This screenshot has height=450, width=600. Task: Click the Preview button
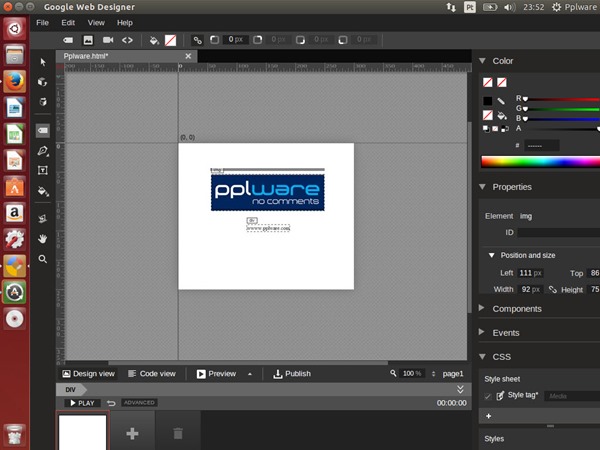click(x=217, y=374)
